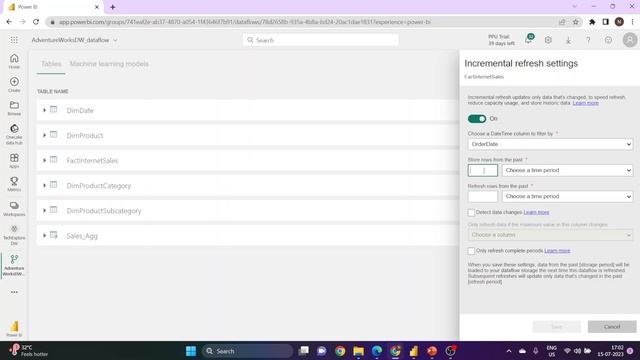640x360 pixels.
Task: Open the disabled Choose a column dropdown
Action: click(x=550, y=235)
